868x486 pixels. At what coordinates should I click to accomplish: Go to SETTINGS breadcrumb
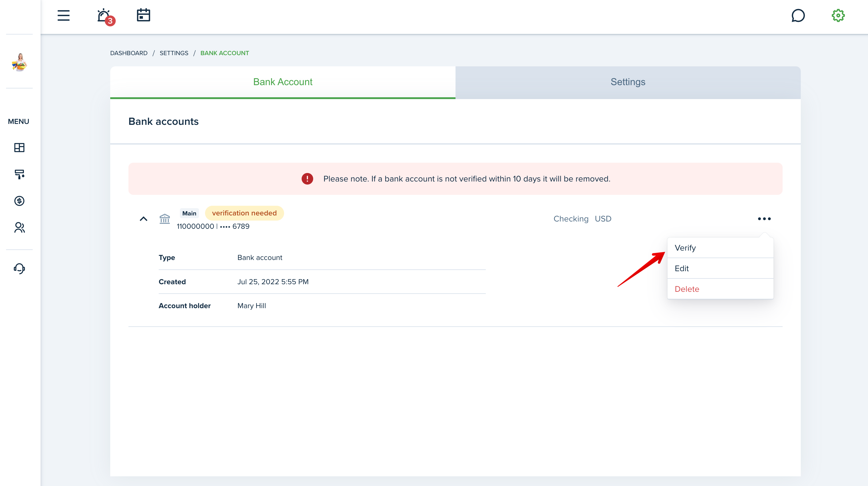(174, 53)
